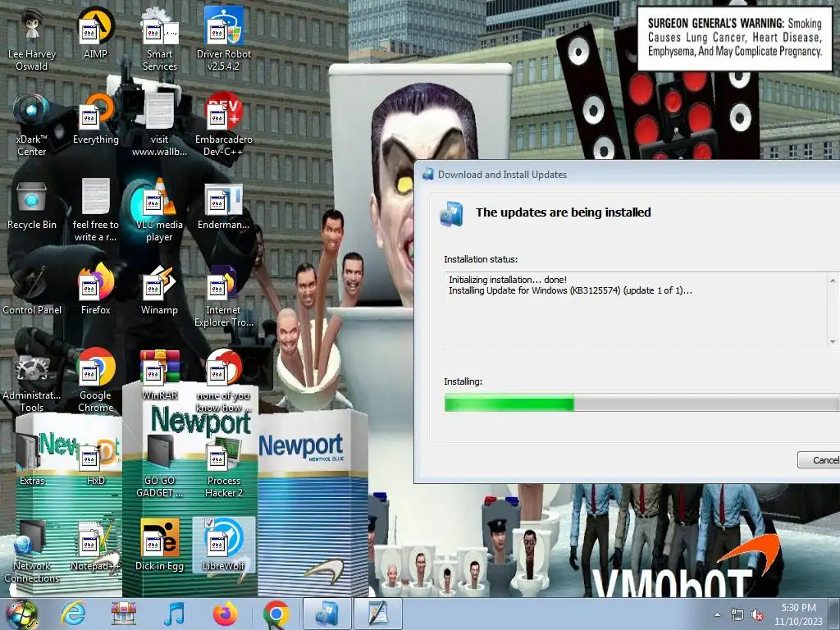This screenshot has height=630, width=840.
Task: Open the network tray icon
Action: (x=737, y=615)
